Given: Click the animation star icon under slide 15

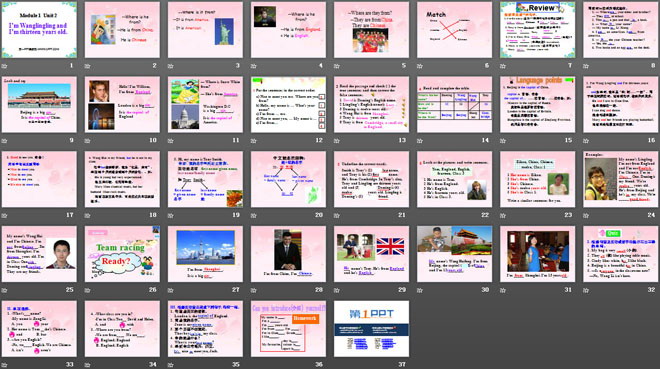Looking at the screenshot, I should coord(503,141).
